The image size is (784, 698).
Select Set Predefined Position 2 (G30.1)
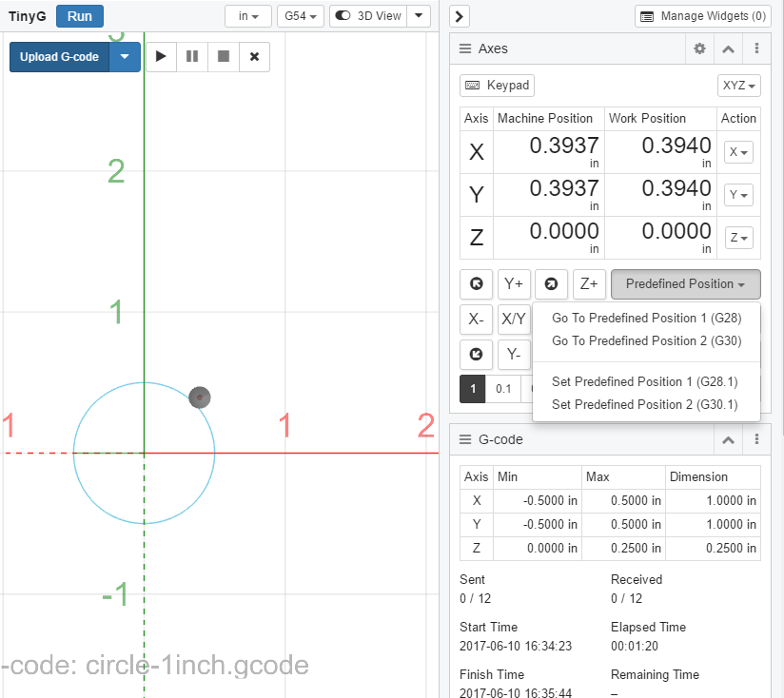pyautogui.click(x=644, y=404)
